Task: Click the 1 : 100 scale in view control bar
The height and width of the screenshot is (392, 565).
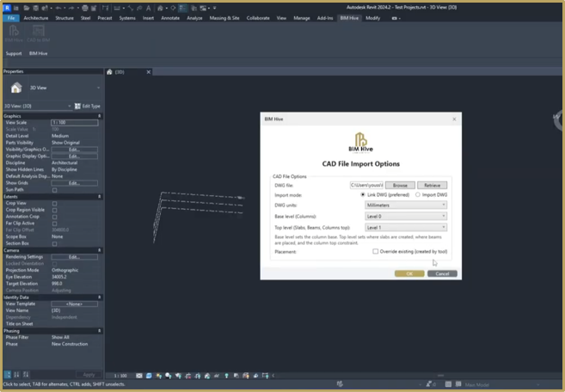Action: (x=120, y=376)
